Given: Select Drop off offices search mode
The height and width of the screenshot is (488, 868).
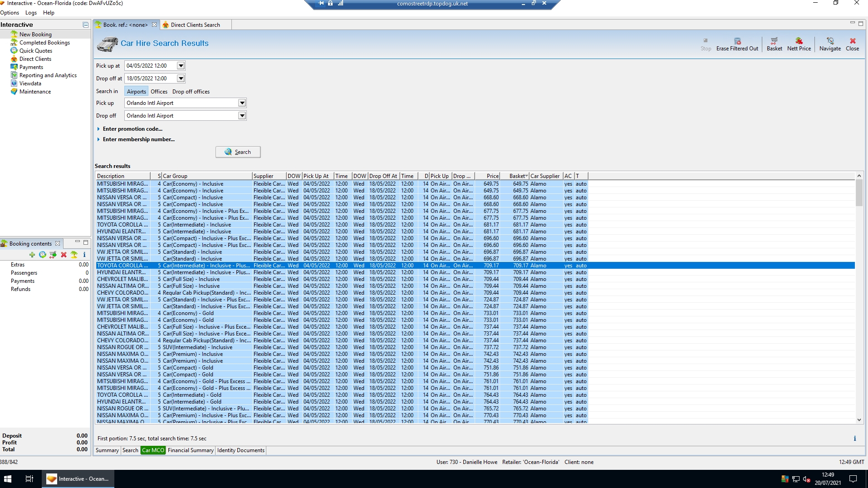Looking at the screenshot, I should pos(191,92).
